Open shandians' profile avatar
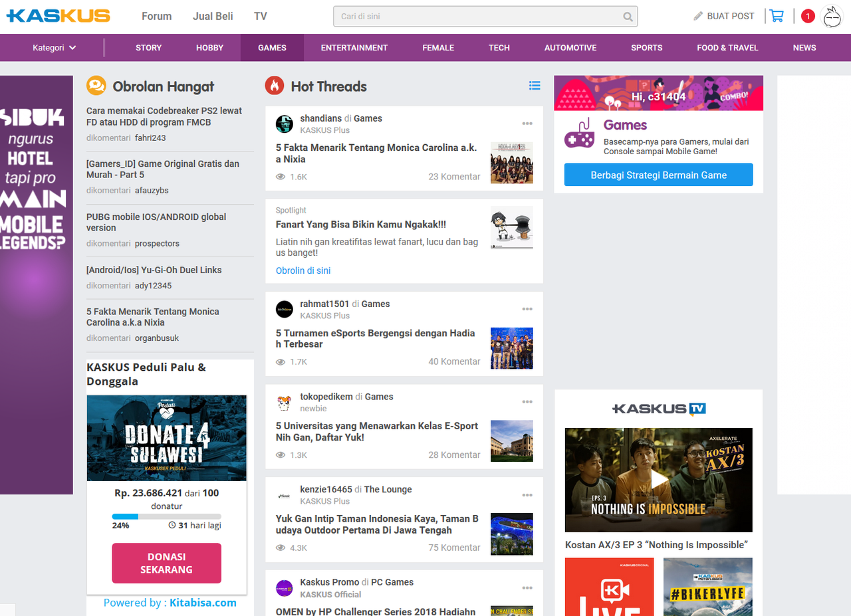Screen dimensions: 851x616 click(x=285, y=124)
